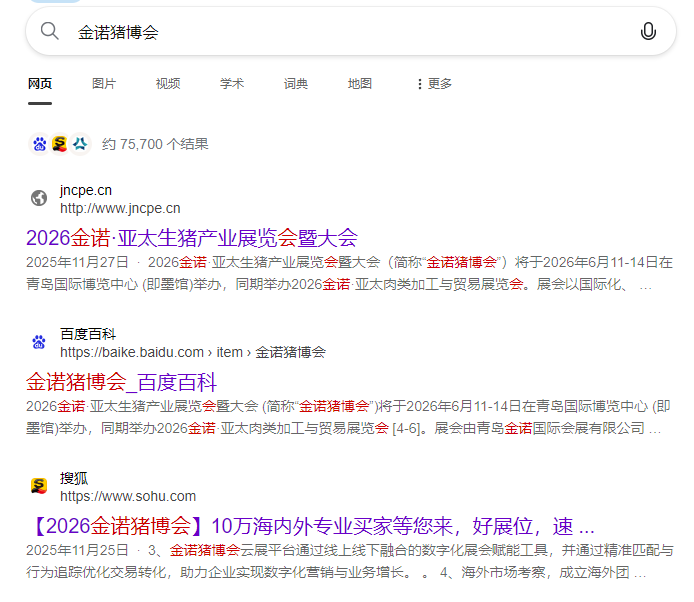
Task: Click the globe favicon beside jncpe.cn
Action: tap(39, 198)
